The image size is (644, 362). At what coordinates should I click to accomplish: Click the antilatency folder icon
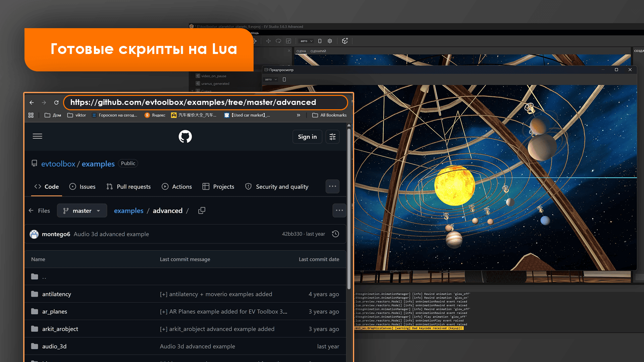35,294
